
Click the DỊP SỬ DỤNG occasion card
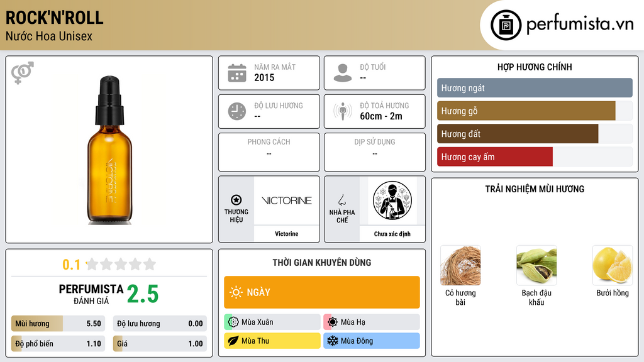click(375, 152)
